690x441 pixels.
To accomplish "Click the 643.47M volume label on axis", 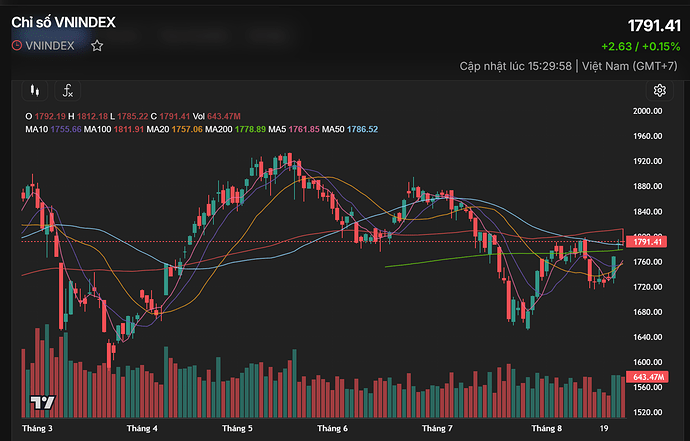I will click(647, 377).
